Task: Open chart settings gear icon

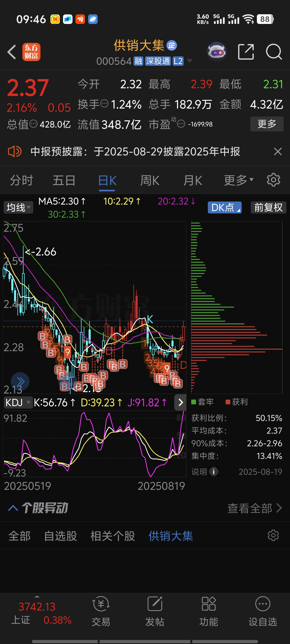Action: pos(273,180)
